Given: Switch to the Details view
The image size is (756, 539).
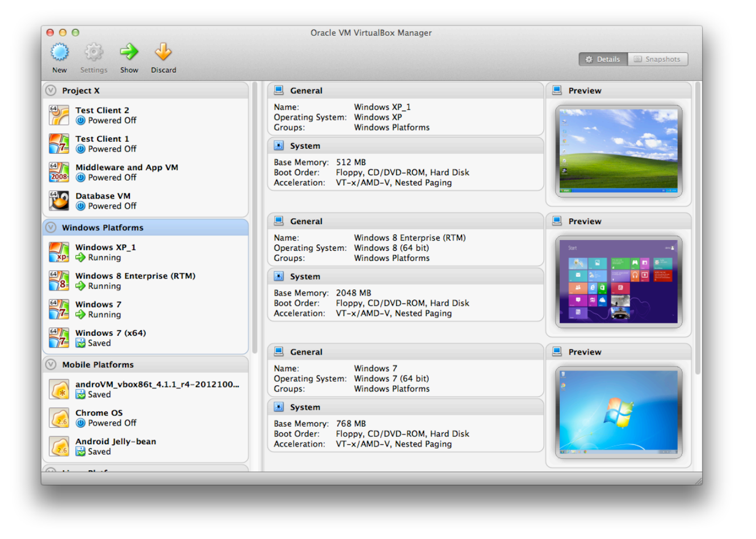Looking at the screenshot, I should point(603,60).
